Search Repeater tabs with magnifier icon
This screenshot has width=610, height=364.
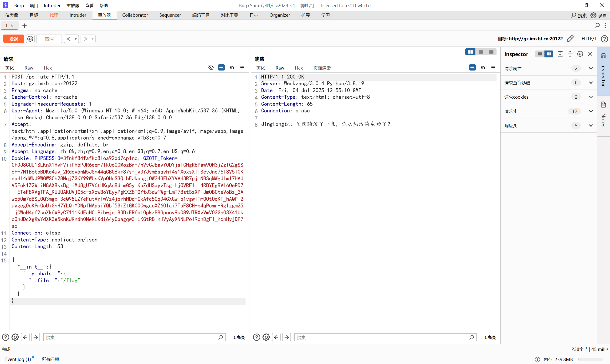[597, 25]
